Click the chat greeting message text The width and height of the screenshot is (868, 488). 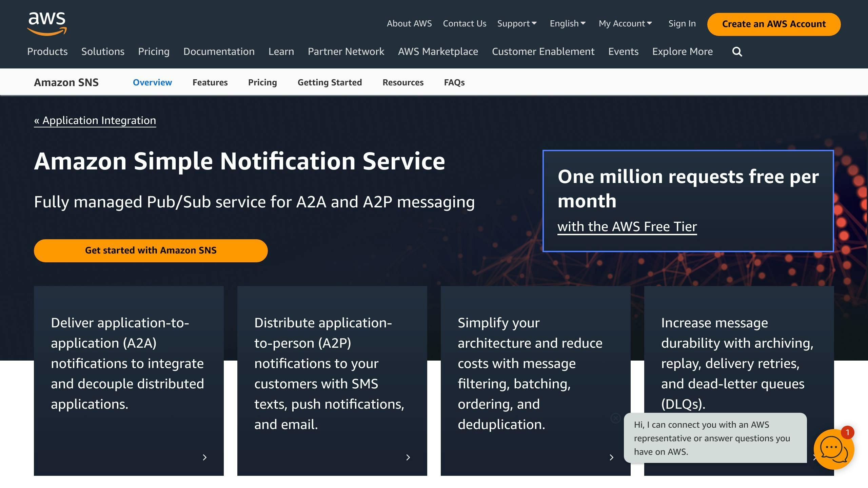(712, 438)
